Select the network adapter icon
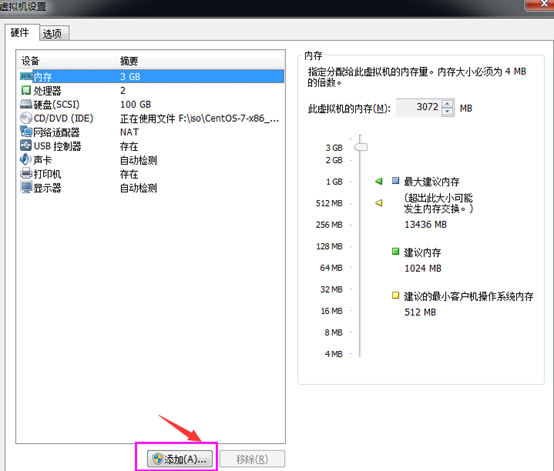The height and width of the screenshot is (471, 554). point(26,132)
